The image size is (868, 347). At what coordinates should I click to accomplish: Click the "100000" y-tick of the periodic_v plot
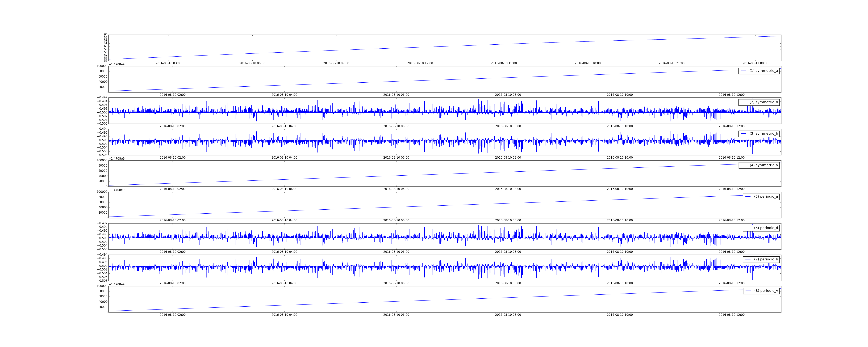pyautogui.click(x=102, y=286)
